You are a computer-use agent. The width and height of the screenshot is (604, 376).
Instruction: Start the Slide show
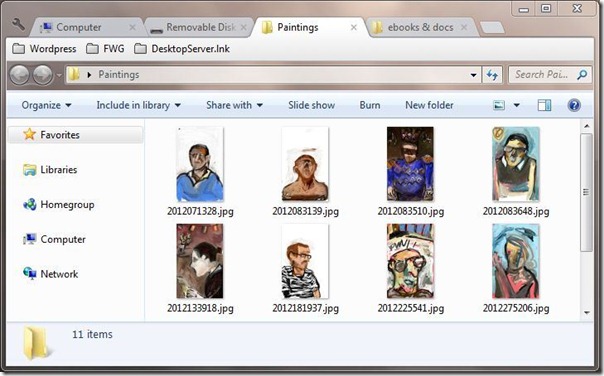312,105
